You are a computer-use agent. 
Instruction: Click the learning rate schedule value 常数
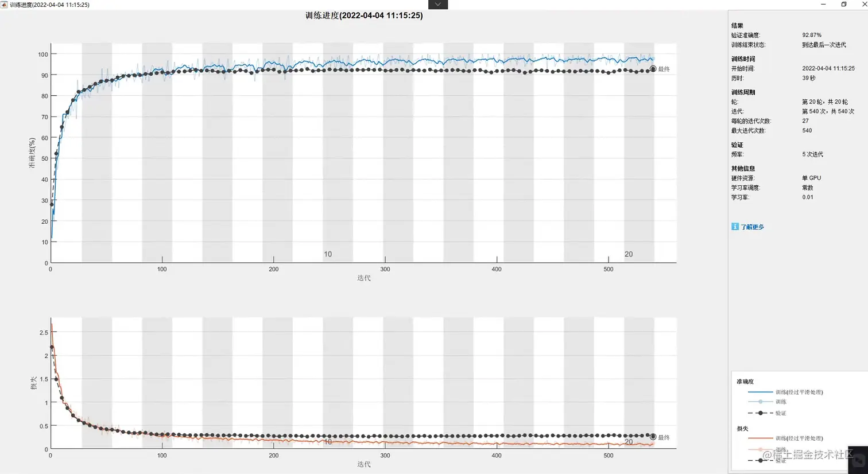[807, 188]
